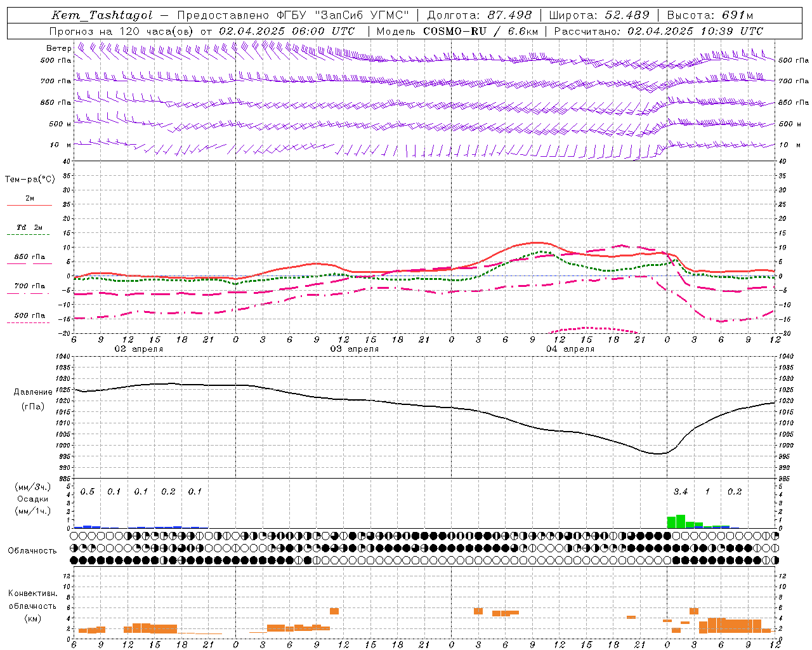
Task: Click the Td 2м dew point legend entry
Action: tap(29, 227)
